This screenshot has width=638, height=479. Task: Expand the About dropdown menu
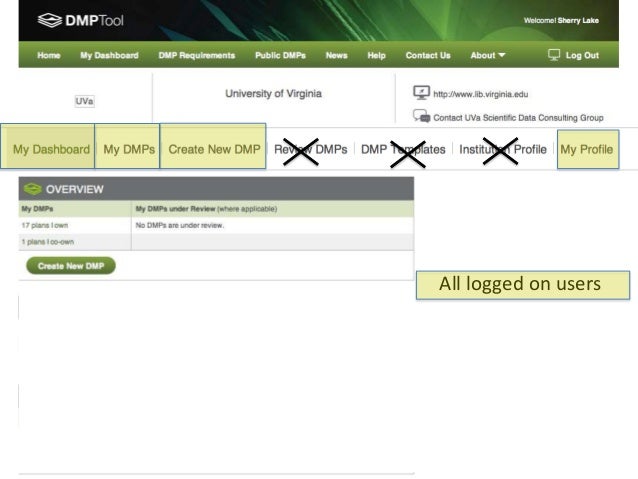coord(487,55)
